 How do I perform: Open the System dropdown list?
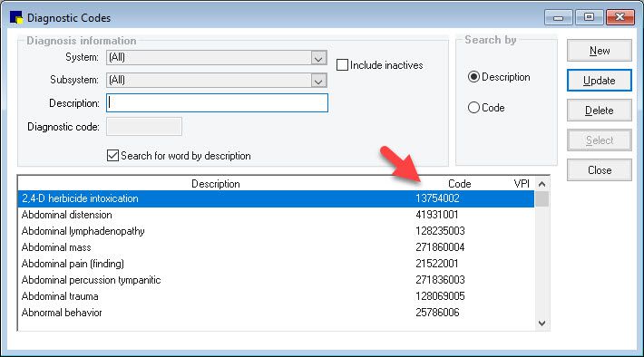[318, 57]
